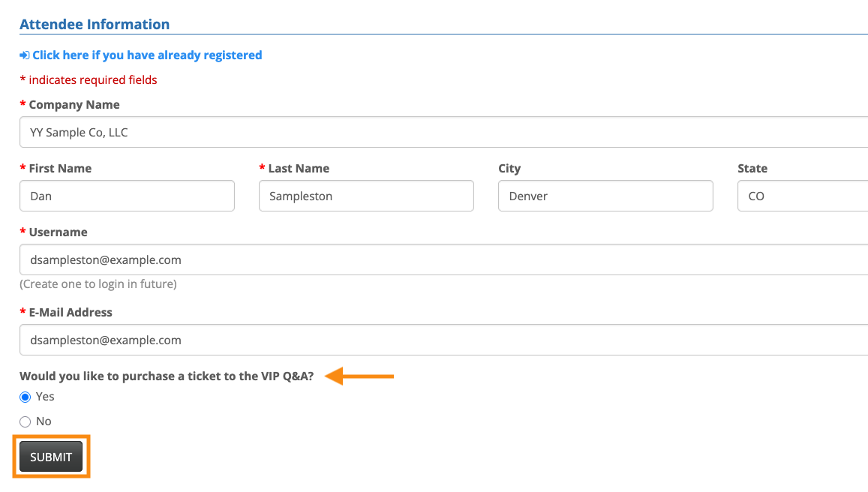Open the "Click here if you have already registered" link
This screenshot has width=868, height=492.
(x=147, y=55)
